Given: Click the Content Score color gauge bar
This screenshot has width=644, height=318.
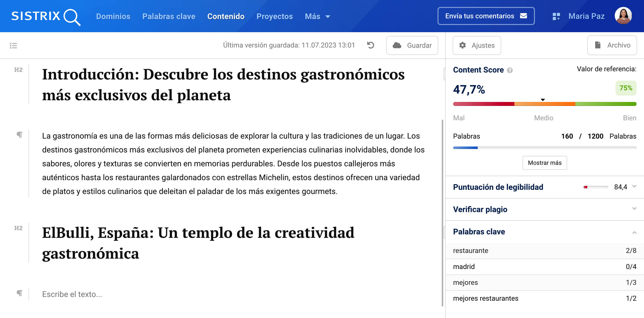Looking at the screenshot, I should pyautogui.click(x=545, y=104).
